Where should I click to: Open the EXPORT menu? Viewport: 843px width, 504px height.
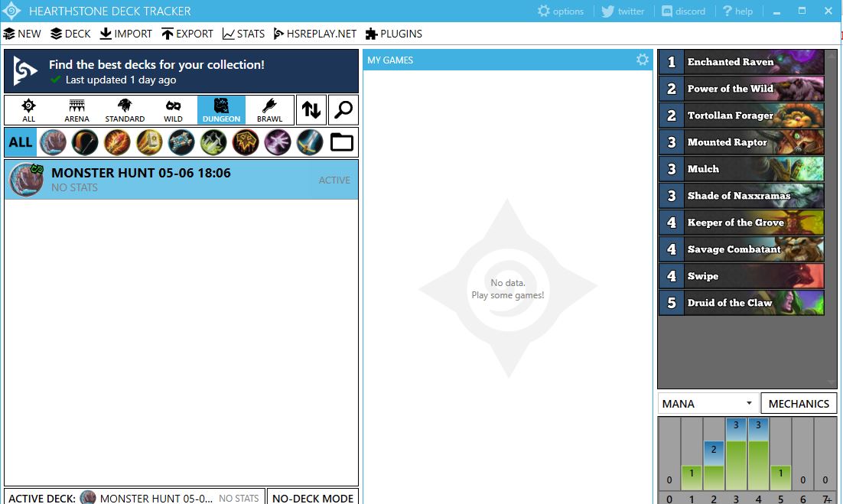tap(187, 34)
